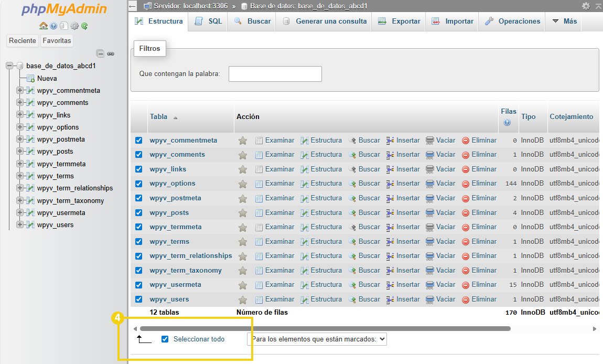Uncheck the wpyv_termmeta row checkbox
603x364 pixels.
pos(139,227)
